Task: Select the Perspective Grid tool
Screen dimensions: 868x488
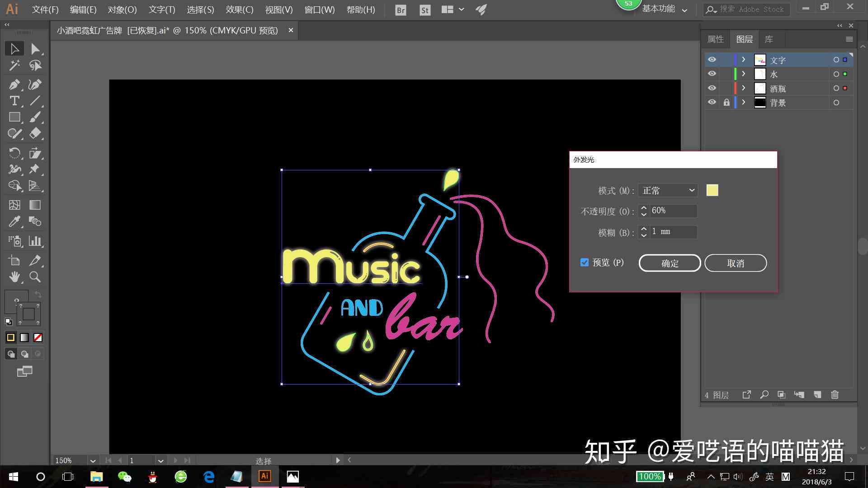Action: pos(35,186)
